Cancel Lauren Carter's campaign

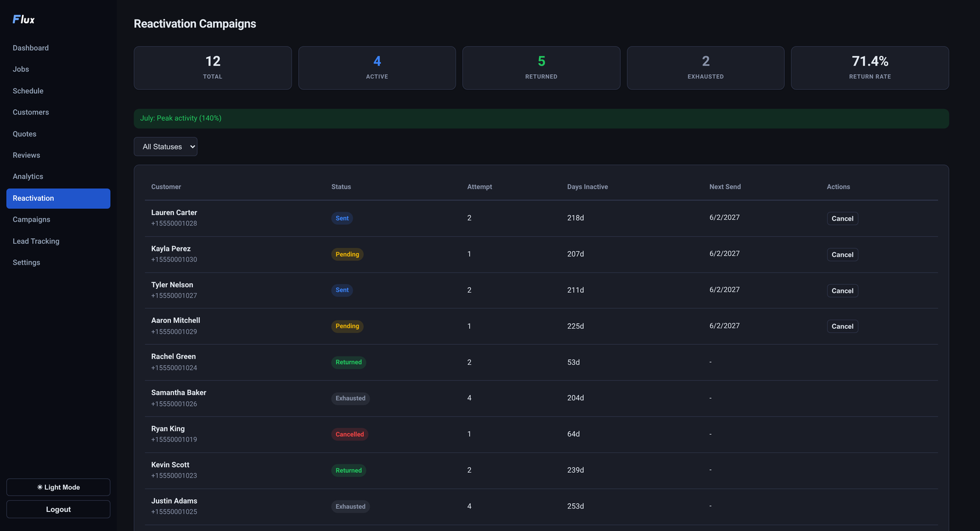pos(842,219)
